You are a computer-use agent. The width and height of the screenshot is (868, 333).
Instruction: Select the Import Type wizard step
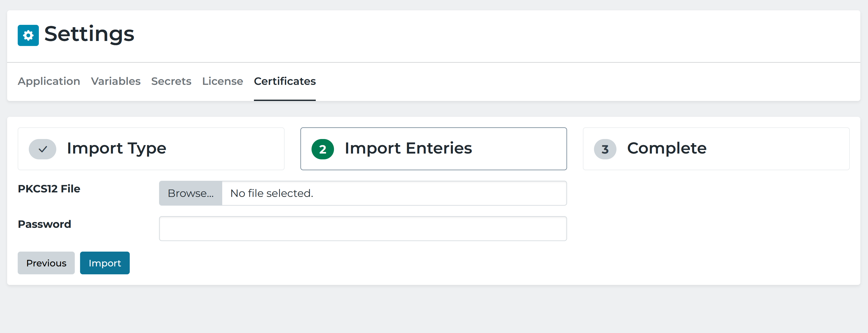[151, 149]
